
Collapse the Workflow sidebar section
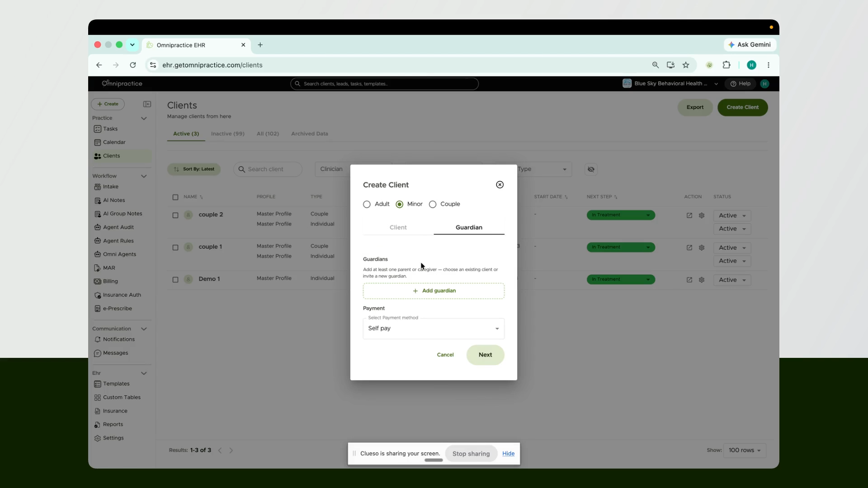point(144,176)
